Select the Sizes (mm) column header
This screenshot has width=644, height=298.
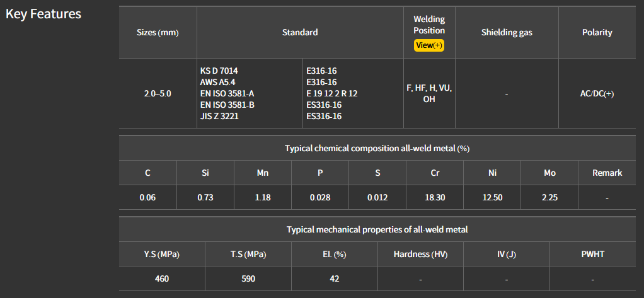[x=158, y=33]
